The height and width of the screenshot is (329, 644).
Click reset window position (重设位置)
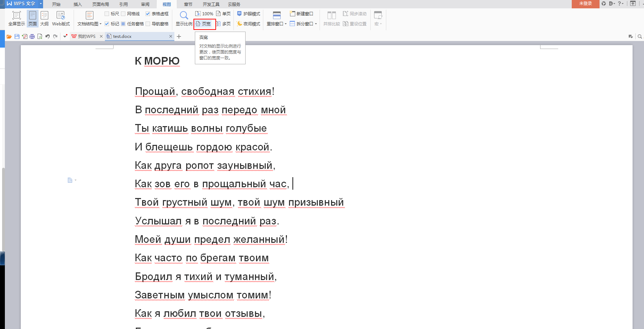click(355, 24)
